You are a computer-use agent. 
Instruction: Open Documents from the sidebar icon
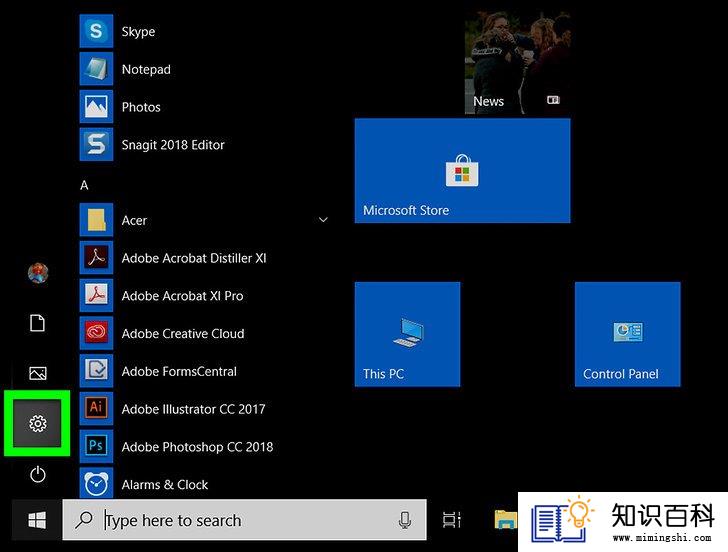pos(38,323)
